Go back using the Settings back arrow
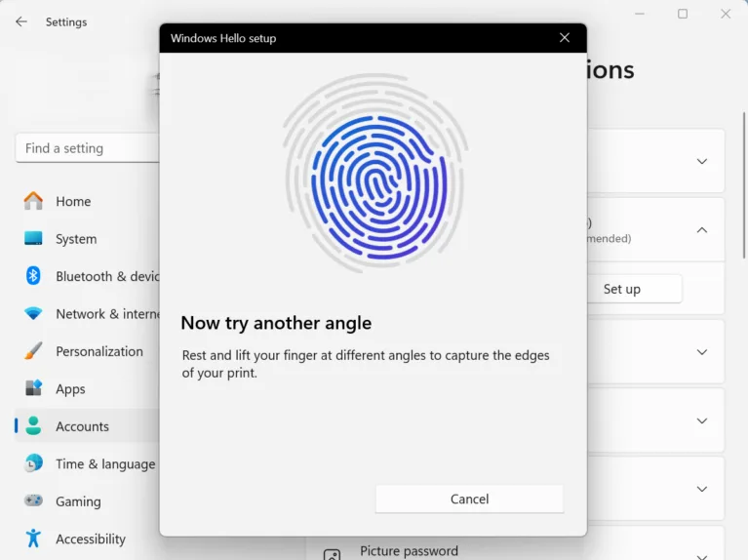Screen dimensions: 748x560 tap(21, 21)
